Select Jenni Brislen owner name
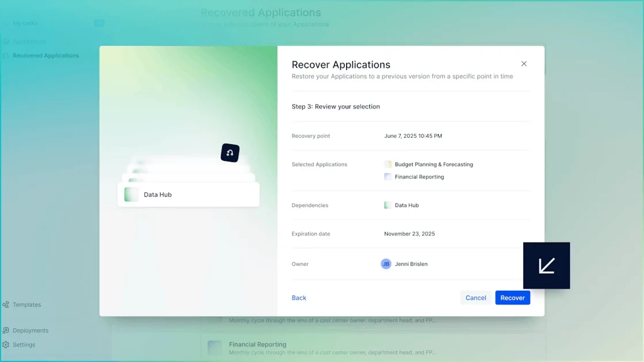The height and width of the screenshot is (362, 644). pos(411,264)
